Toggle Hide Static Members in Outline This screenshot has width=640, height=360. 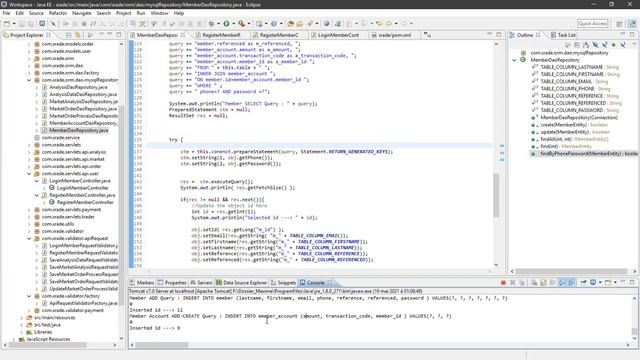604,45
